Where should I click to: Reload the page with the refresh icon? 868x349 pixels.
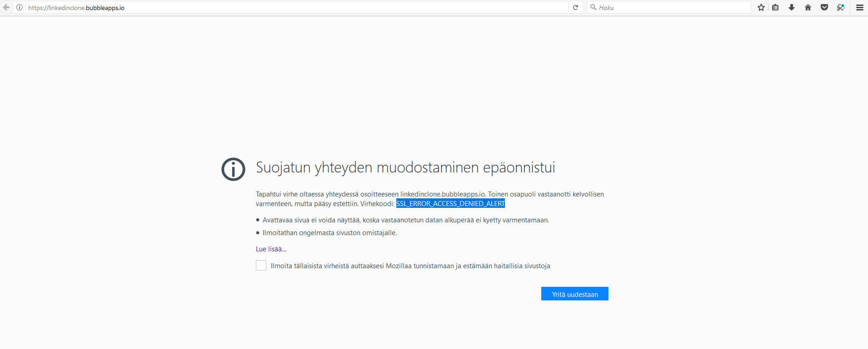click(575, 7)
